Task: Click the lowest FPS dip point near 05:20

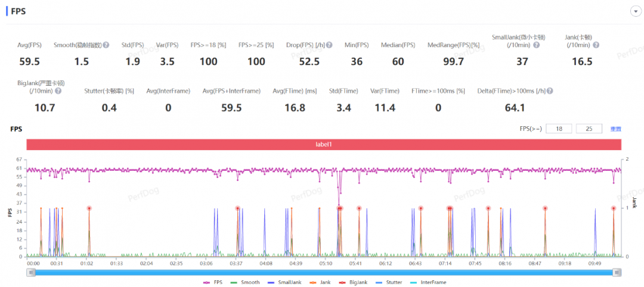Action: pos(339,204)
